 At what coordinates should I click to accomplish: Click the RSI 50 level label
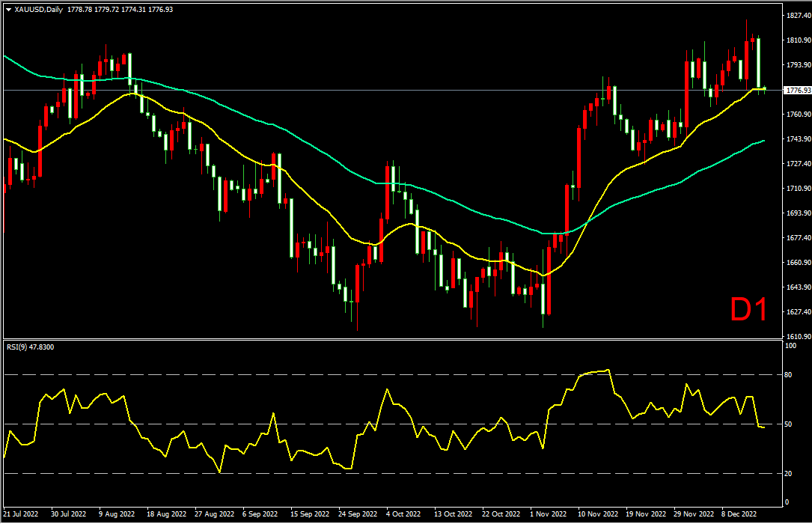(787, 424)
